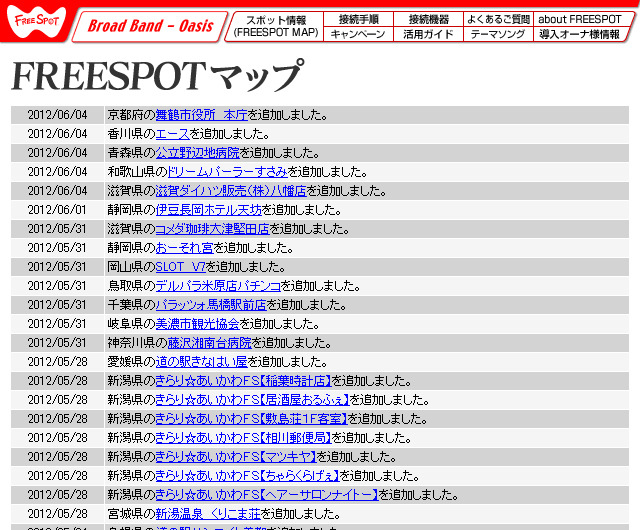Viewport: 640px width, 530px height.
Task: Open きらり☆あいかわFS【相川郵便局】 link
Action: 243,438
